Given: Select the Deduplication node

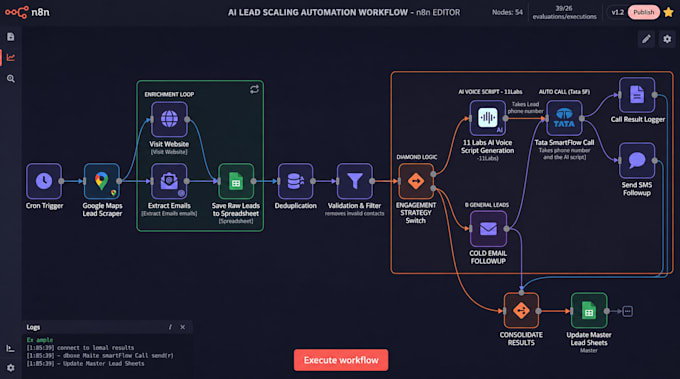Looking at the screenshot, I should [295, 181].
